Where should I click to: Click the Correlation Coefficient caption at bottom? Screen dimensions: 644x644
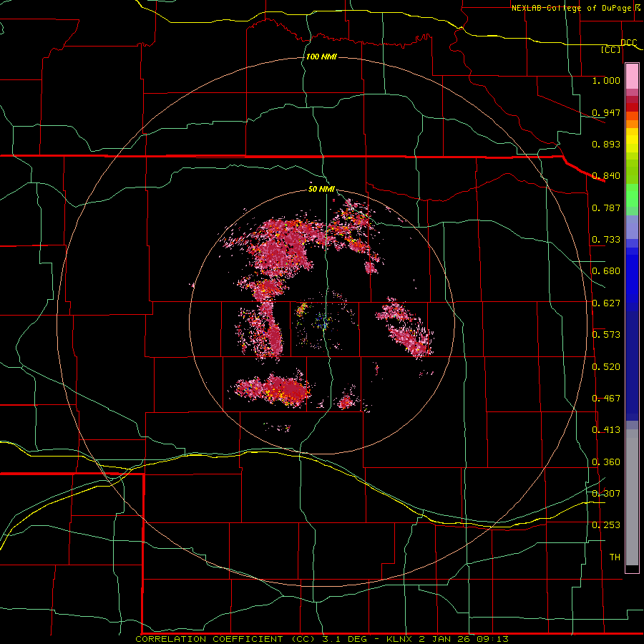point(322,639)
